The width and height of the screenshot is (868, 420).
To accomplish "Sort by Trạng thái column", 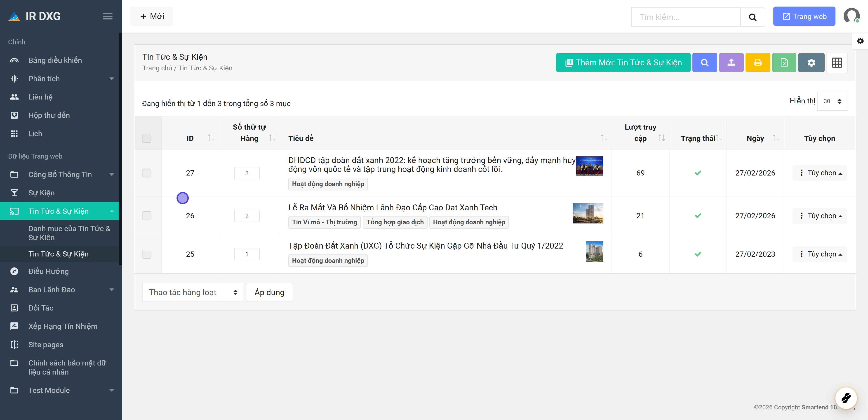I will 719,138.
